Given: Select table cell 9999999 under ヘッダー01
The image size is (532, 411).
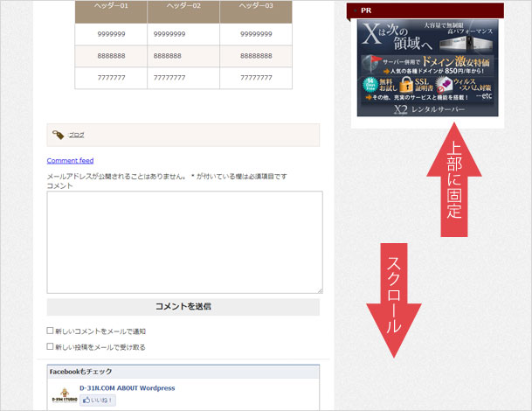Looking at the screenshot, I should click(x=111, y=34).
